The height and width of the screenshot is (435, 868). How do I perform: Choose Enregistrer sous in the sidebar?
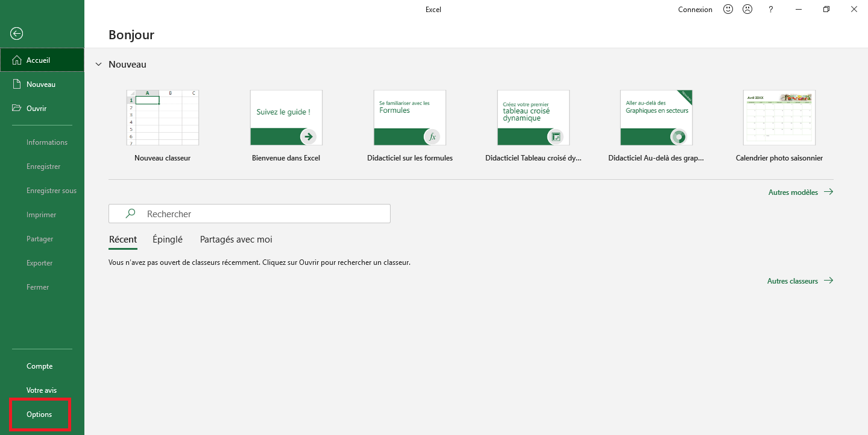pos(42,191)
